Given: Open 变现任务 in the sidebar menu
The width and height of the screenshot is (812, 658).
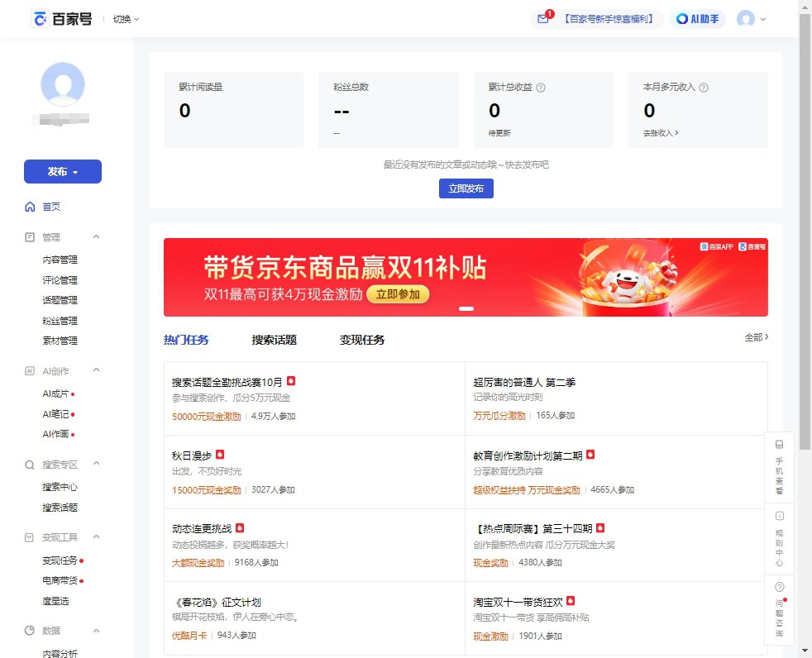Looking at the screenshot, I should pyautogui.click(x=60, y=560).
